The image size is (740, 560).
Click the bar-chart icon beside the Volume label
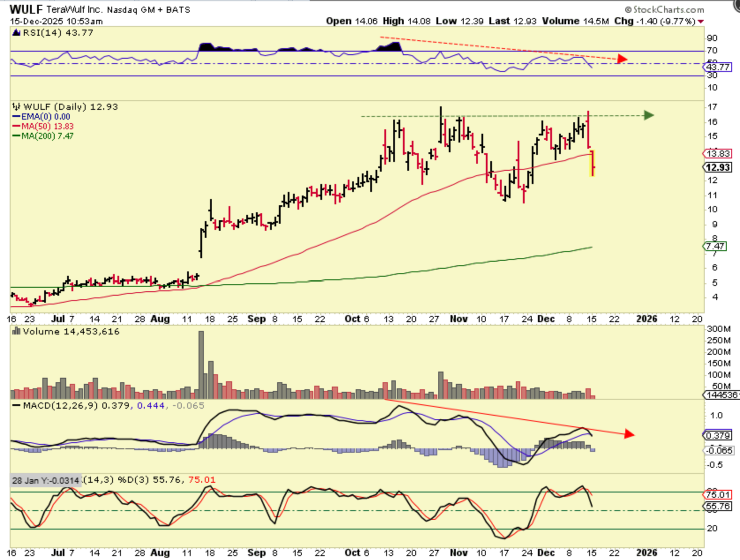click(16, 331)
